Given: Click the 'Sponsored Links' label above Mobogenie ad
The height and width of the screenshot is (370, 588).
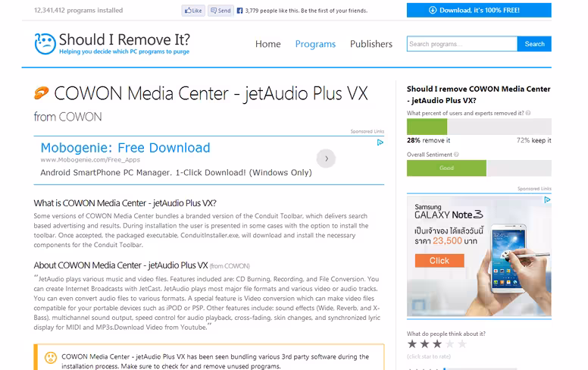Looking at the screenshot, I should tap(367, 131).
